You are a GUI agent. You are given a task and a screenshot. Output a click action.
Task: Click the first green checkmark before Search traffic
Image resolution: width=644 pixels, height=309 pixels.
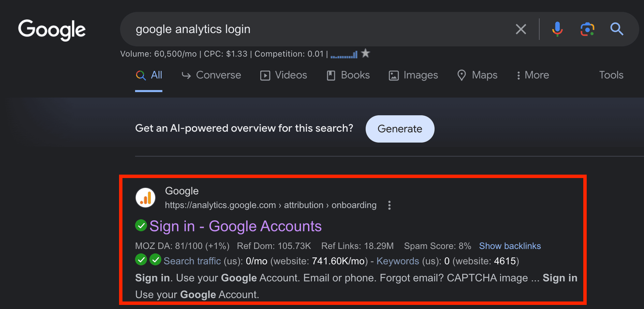pos(141,260)
